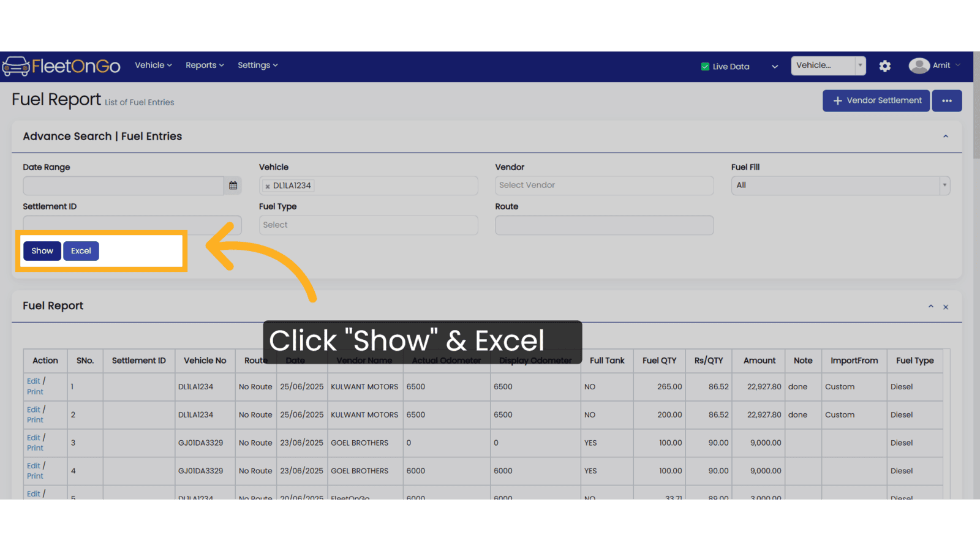Click the FleetOnGo logo
Screen dimensions: 980x551
tap(61, 66)
